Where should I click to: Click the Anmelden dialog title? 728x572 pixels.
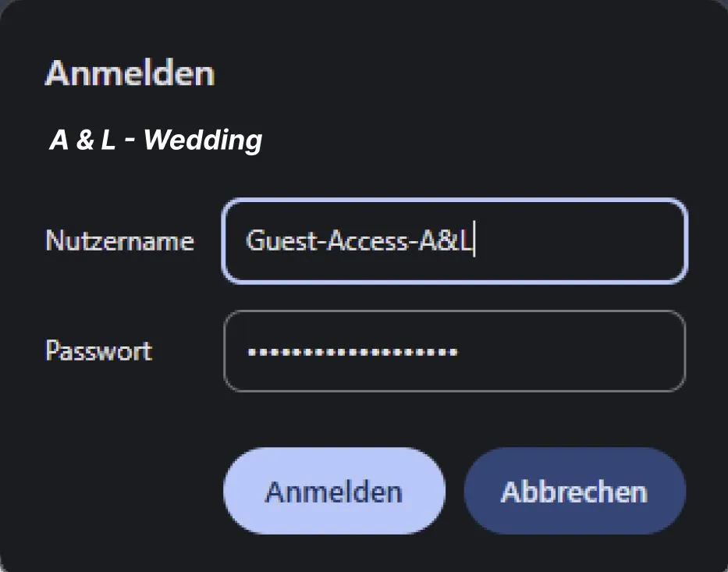129,73
